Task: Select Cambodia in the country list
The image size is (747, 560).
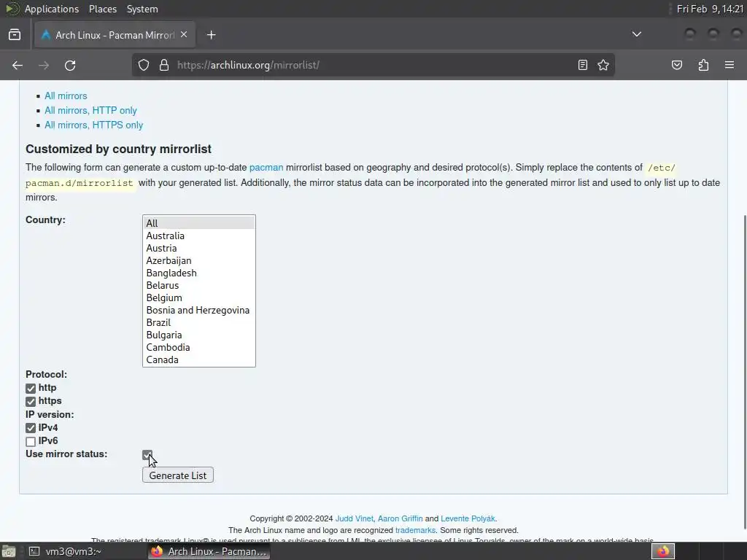Action: coord(198,347)
